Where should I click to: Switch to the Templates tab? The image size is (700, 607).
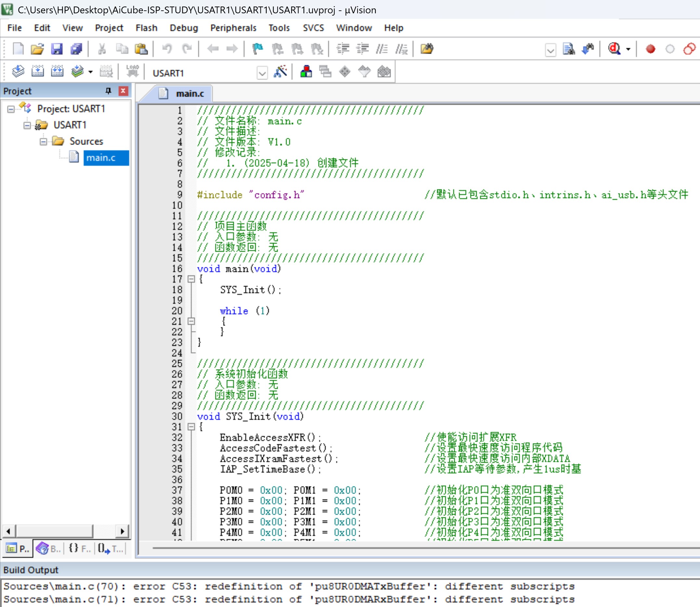tap(110, 549)
